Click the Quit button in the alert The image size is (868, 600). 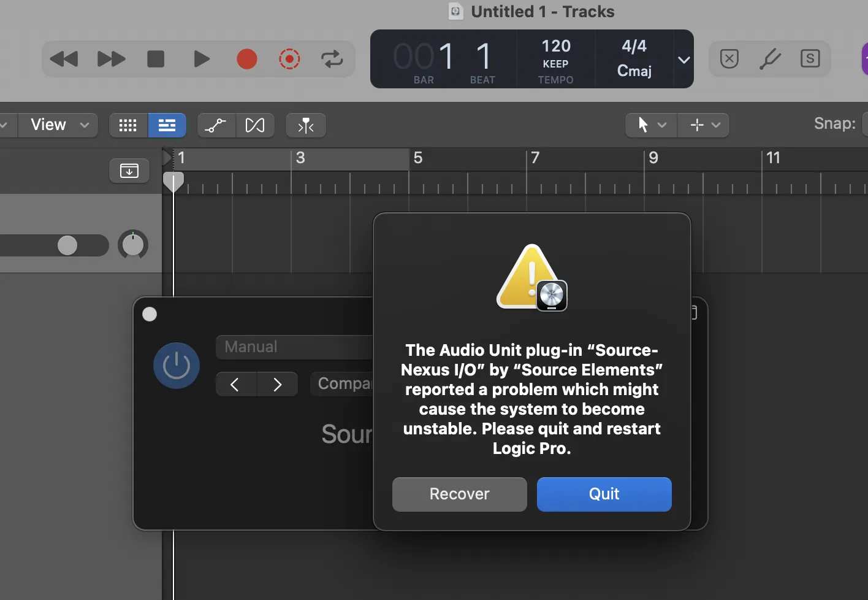604,494
